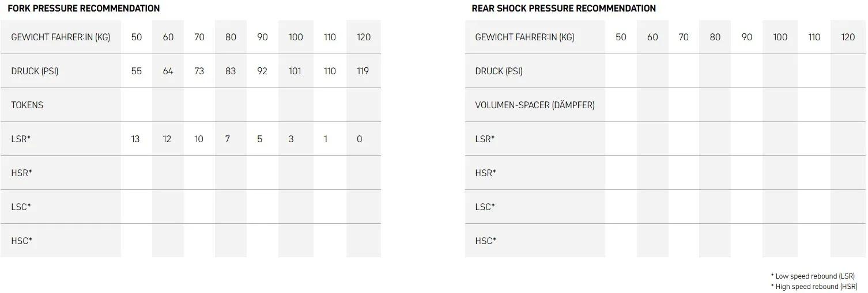
Task: Click the Low speed rebound (LSR) footnote
Action: pos(813,276)
